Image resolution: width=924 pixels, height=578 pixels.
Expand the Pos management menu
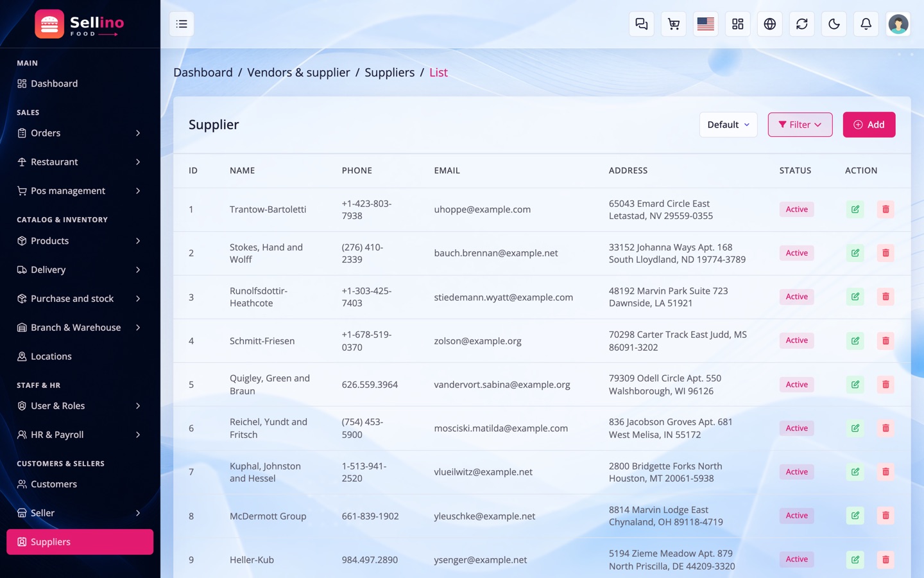[x=80, y=191]
